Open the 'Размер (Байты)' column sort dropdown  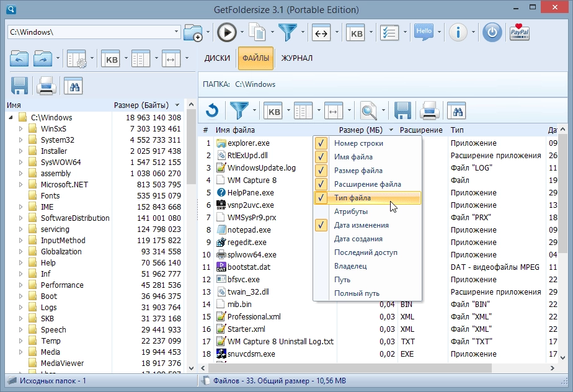pos(177,105)
